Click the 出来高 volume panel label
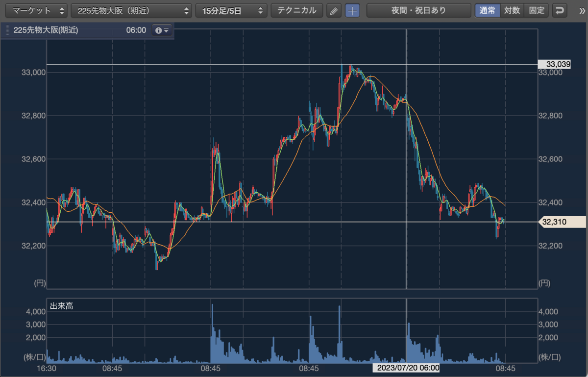The width and height of the screenshot is (588, 377). point(62,306)
